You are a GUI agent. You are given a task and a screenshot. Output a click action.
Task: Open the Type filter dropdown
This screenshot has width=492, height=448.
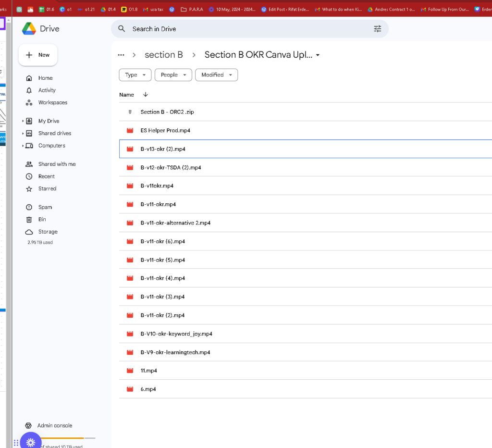pyautogui.click(x=135, y=75)
